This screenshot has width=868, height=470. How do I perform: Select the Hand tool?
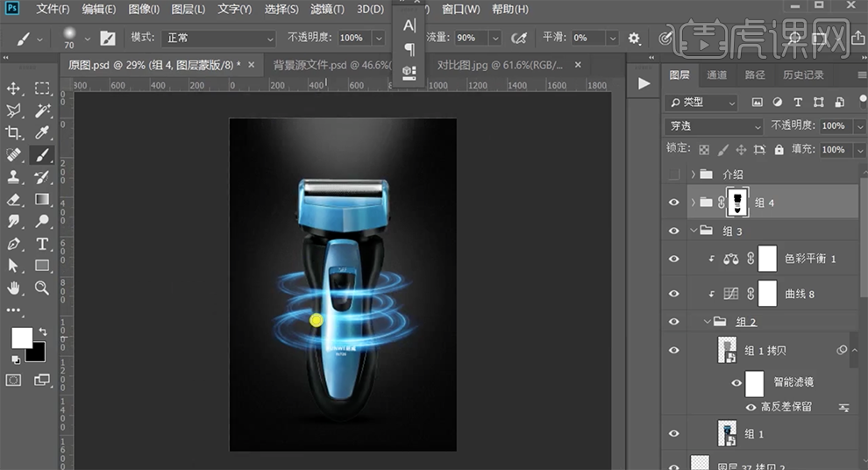pos(14,288)
